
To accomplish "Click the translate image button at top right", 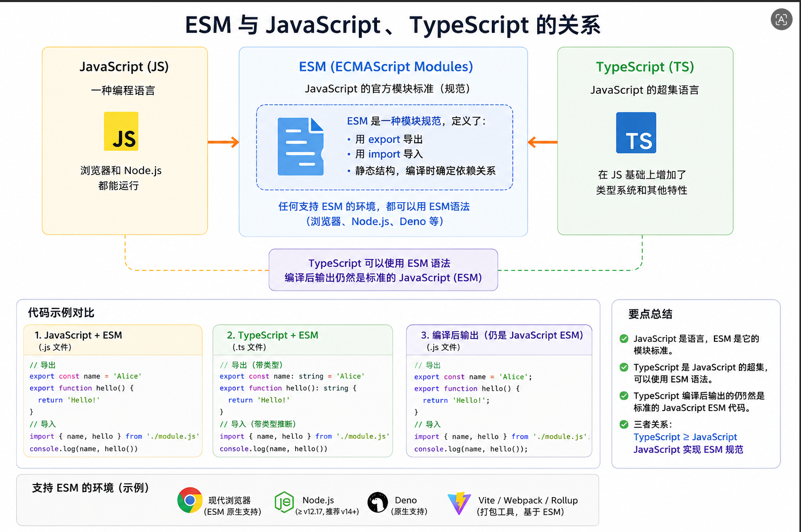I will point(781,20).
